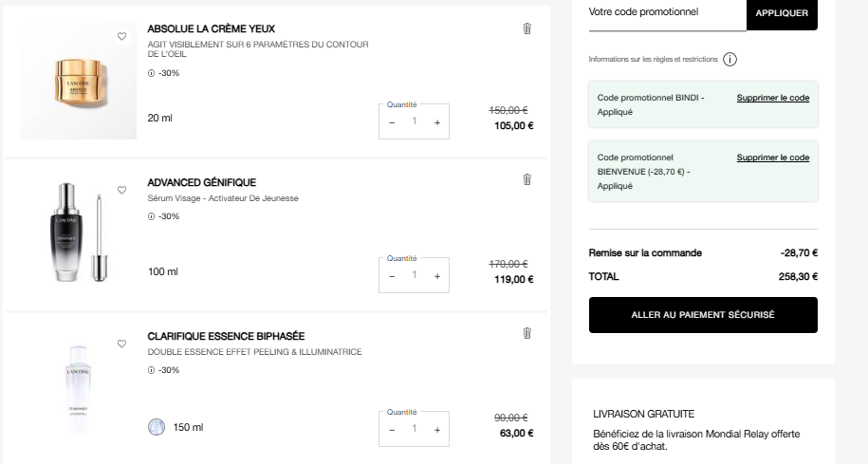Increase Clarifique Essence Biphasée quantity
Screen dimensions: 868x464
(436, 430)
